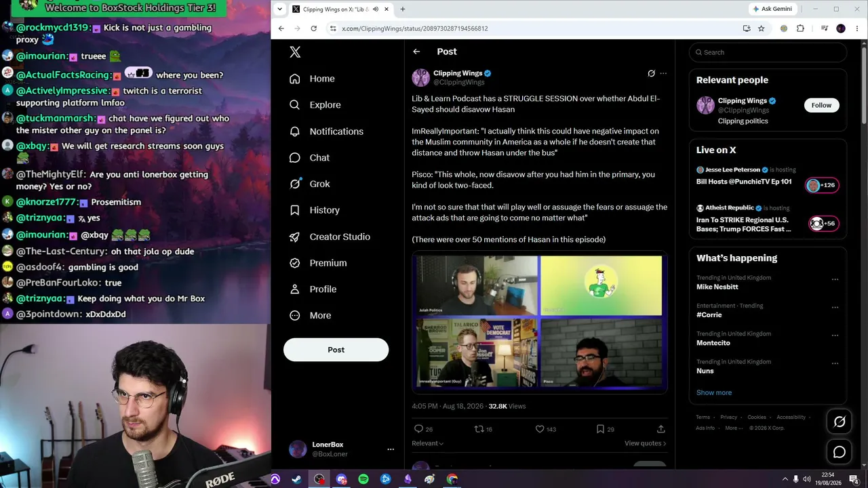Open Chrome from the taskbar
The width and height of the screenshot is (868, 488).
(x=452, y=479)
